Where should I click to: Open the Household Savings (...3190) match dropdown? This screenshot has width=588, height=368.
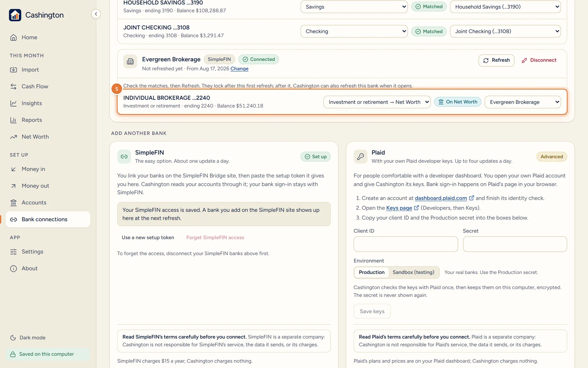coord(505,7)
